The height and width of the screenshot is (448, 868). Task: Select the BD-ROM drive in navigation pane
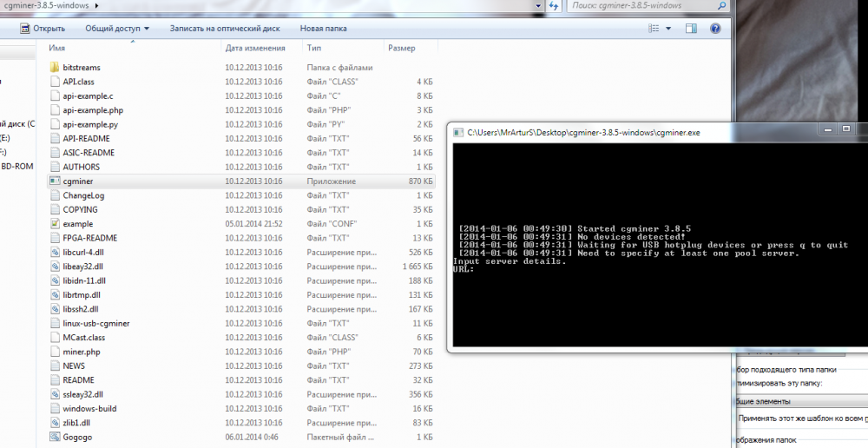(17, 167)
